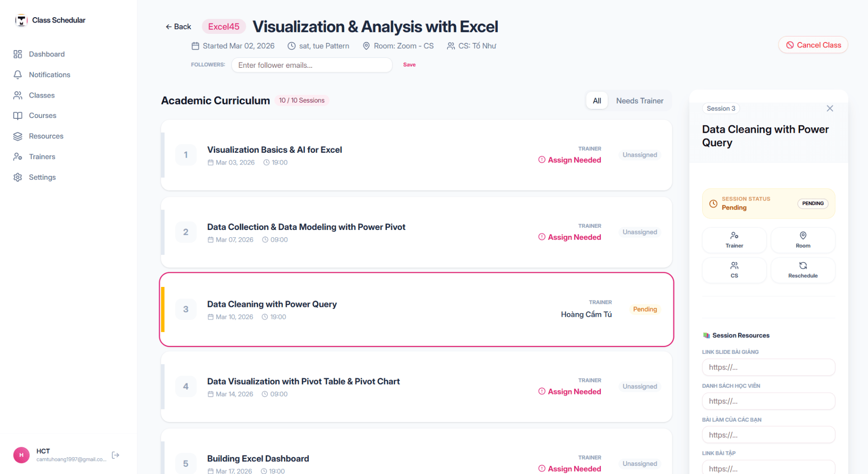This screenshot has width=868, height=474.
Task: Cancel the class
Action: (813, 45)
